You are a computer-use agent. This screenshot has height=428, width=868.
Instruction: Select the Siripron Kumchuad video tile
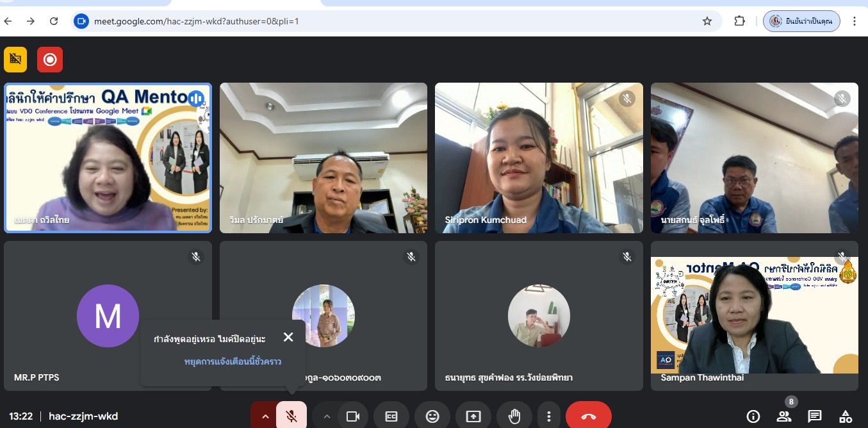[x=539, y=157]
